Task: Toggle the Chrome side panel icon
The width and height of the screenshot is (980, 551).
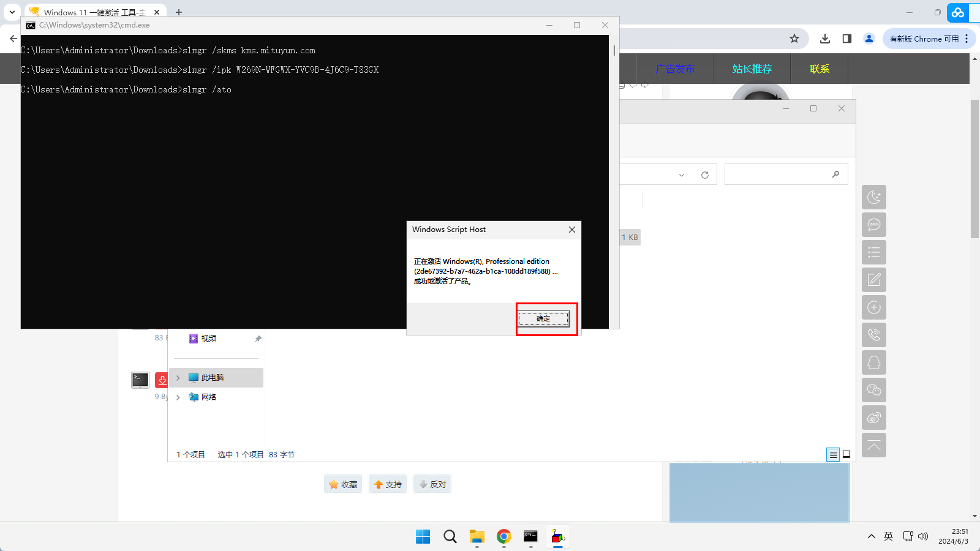Action: (847, 39)
